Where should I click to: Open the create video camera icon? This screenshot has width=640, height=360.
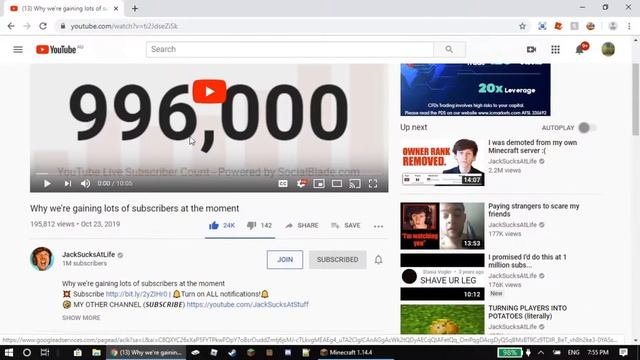531,49
